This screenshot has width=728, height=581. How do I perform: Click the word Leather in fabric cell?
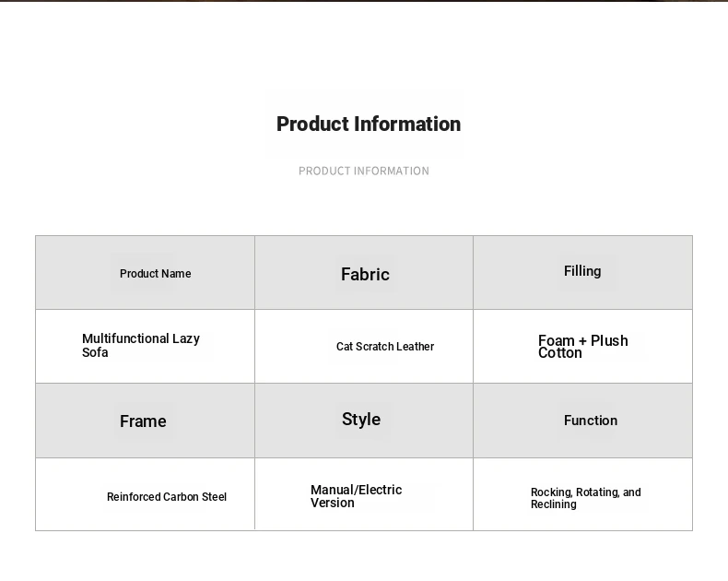coord(415,347)
